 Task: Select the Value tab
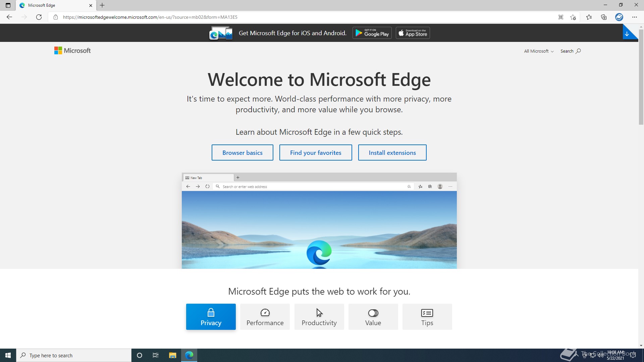[x=373, y=317]
